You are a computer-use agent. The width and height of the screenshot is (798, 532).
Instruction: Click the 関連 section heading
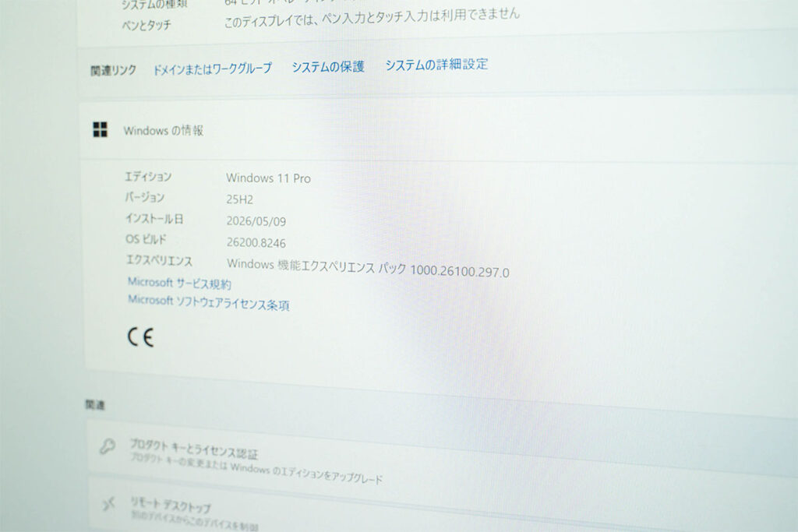tap(94, 405)
